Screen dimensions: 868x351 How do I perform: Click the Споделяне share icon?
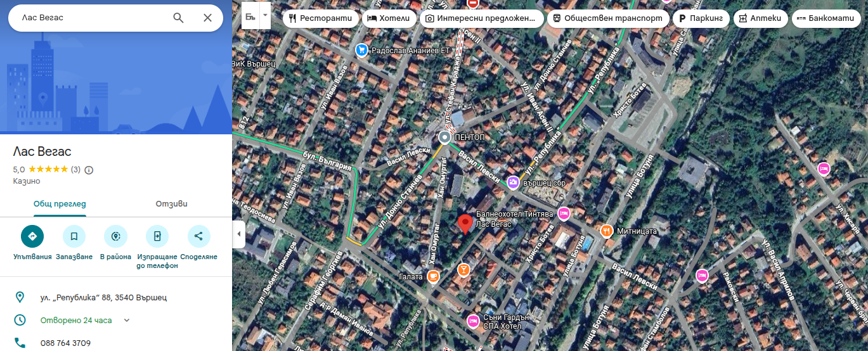[198, 236]
